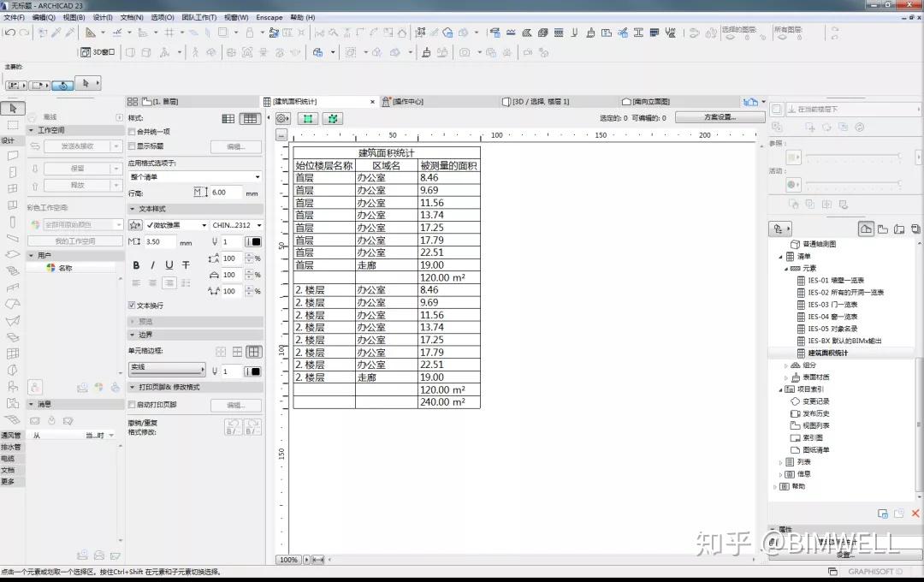The height and width of the screenshot is (582, 924).
Task: Click the 100% zoom button at bottom
Action: [289, 560]
